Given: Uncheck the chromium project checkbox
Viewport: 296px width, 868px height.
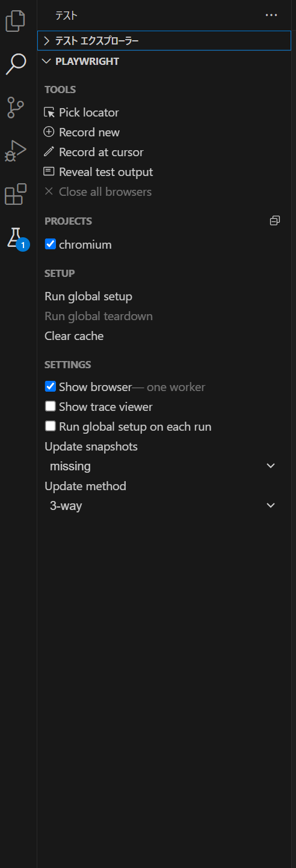Looking at the screenshot, I should [51, 244].
